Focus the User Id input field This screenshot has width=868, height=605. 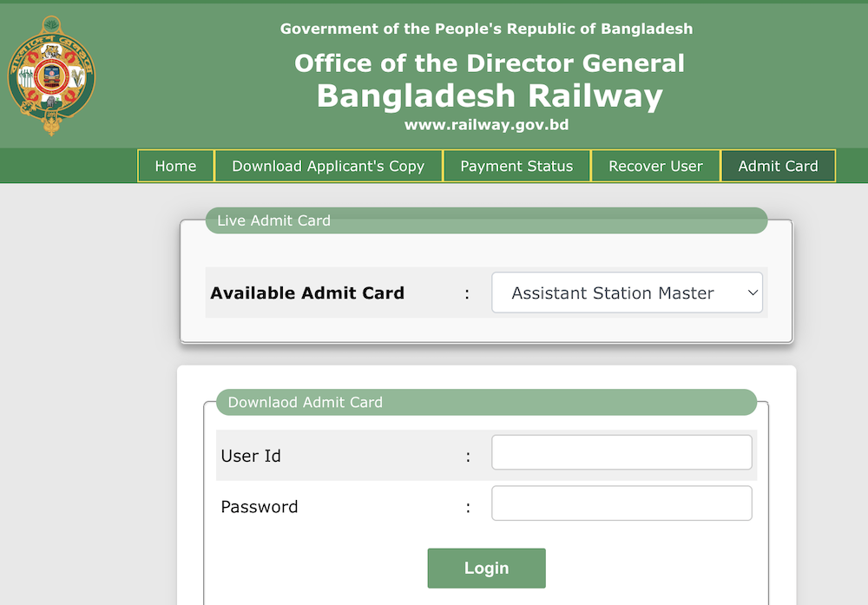[621, 452]
